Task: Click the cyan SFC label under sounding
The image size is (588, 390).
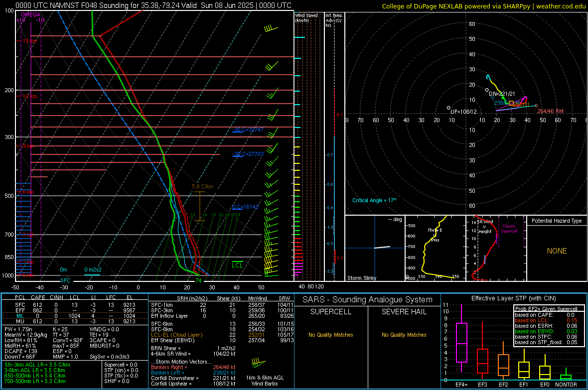Action: tap(65, 280)
